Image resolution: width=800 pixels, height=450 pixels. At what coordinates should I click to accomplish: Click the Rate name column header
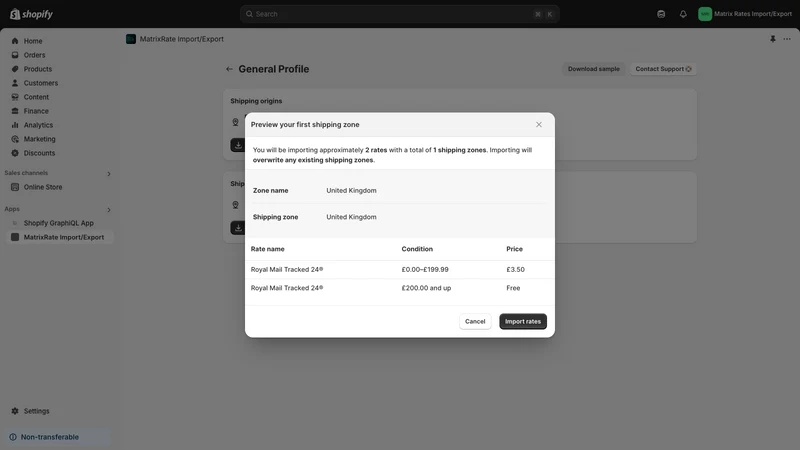(x=267, y=249)
